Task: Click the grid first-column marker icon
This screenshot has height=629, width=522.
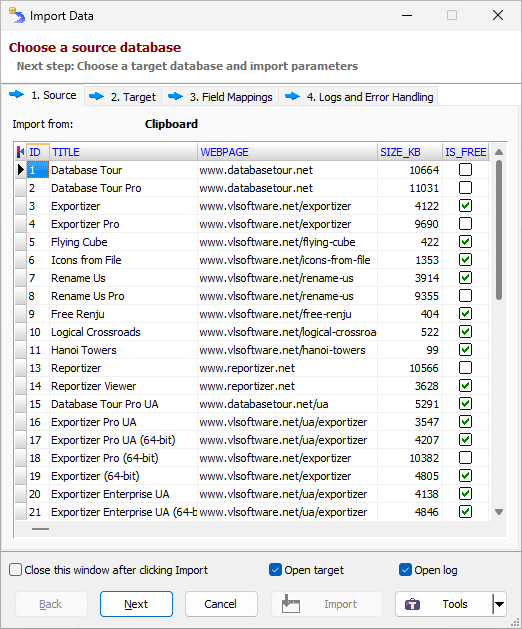Action: 20,152
